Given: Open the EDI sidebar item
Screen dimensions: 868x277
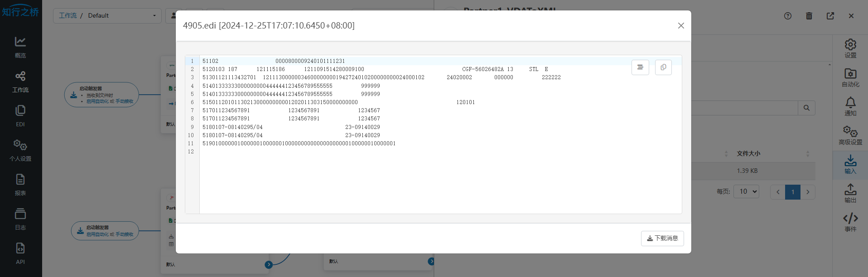Looking at the screenshot, I should pos(20,116).
